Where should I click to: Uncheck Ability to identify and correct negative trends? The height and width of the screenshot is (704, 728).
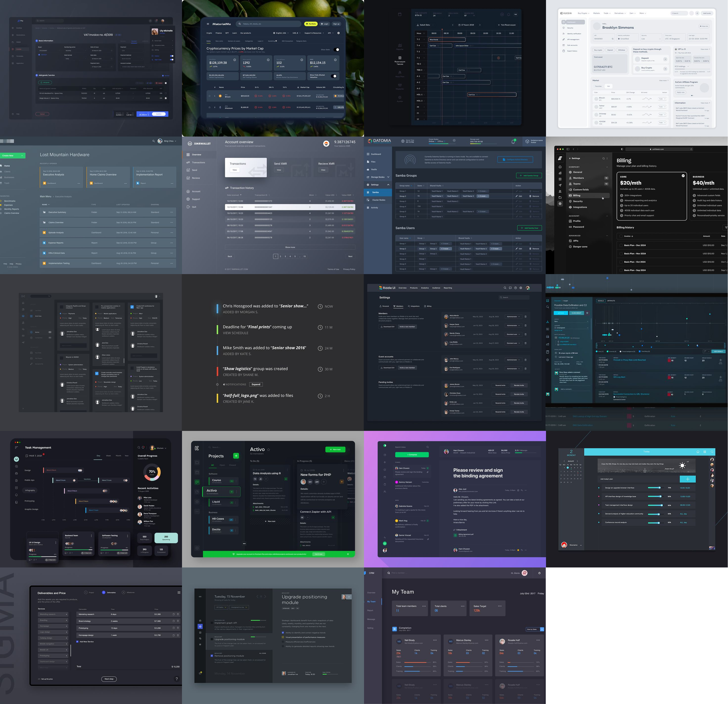(283, 632)
